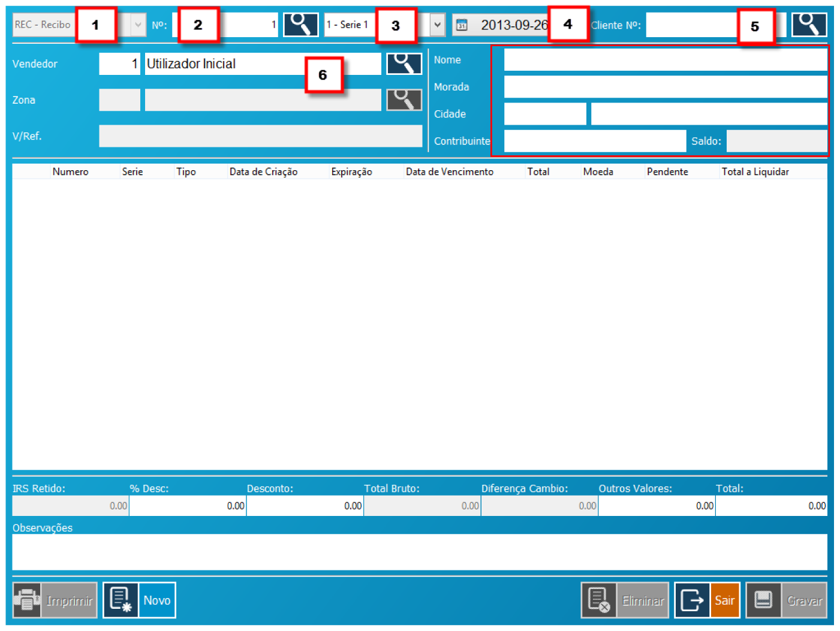The width and height of the screenshot is (840, 631).
Task: Click the magnifier search next to document number
Action: pos(300,25)
